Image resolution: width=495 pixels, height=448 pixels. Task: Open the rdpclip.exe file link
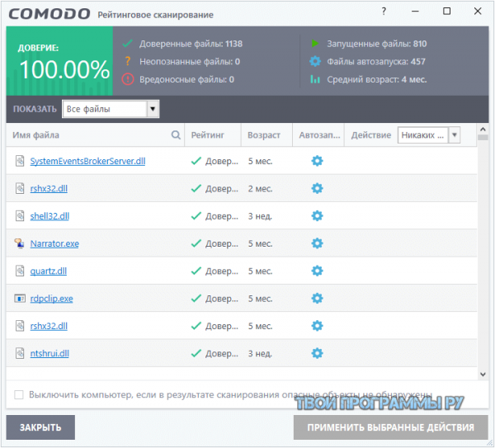point(51,299)
